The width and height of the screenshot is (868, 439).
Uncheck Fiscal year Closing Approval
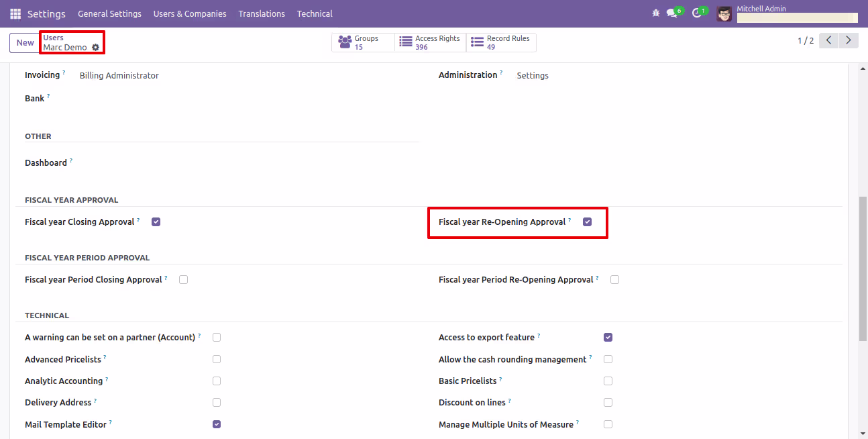coord(156,222)
